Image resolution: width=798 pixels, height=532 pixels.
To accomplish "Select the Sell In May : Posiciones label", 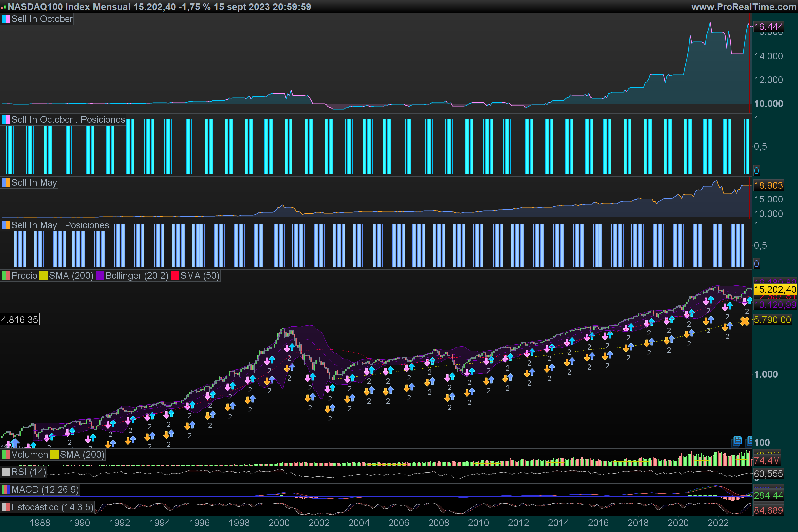I will click(60, 225).
